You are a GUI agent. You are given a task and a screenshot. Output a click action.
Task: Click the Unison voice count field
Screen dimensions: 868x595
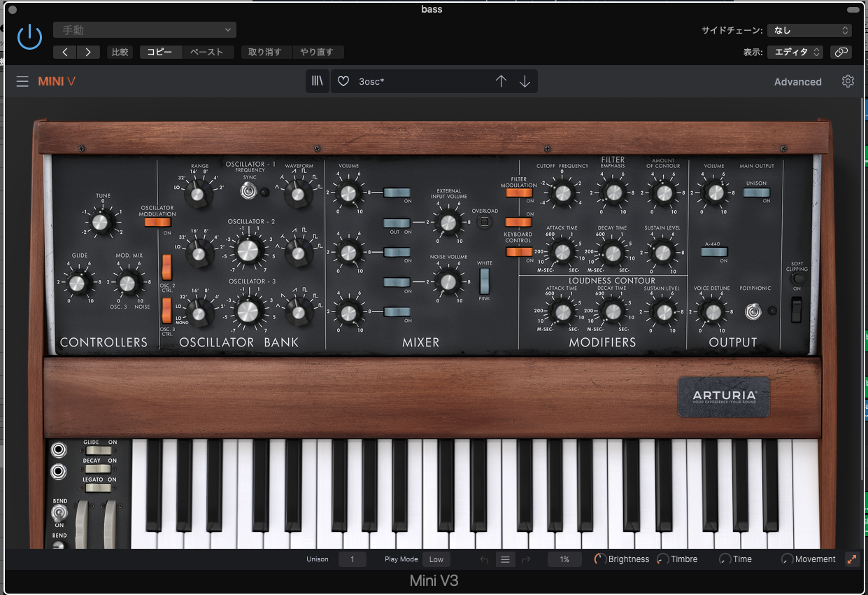(353, 559)
